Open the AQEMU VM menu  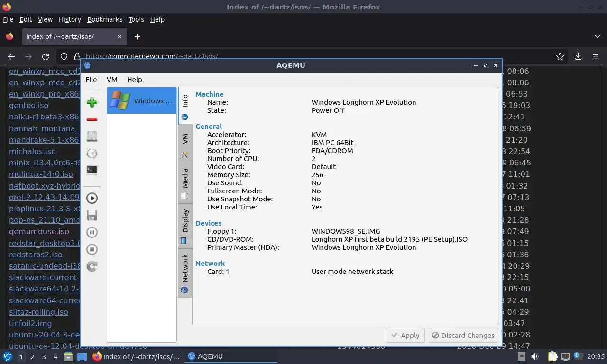click(112, 80)
